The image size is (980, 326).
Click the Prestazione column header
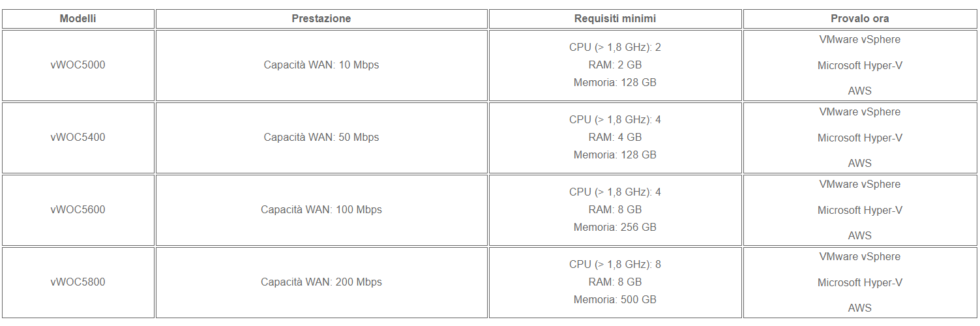coord(321,19)
